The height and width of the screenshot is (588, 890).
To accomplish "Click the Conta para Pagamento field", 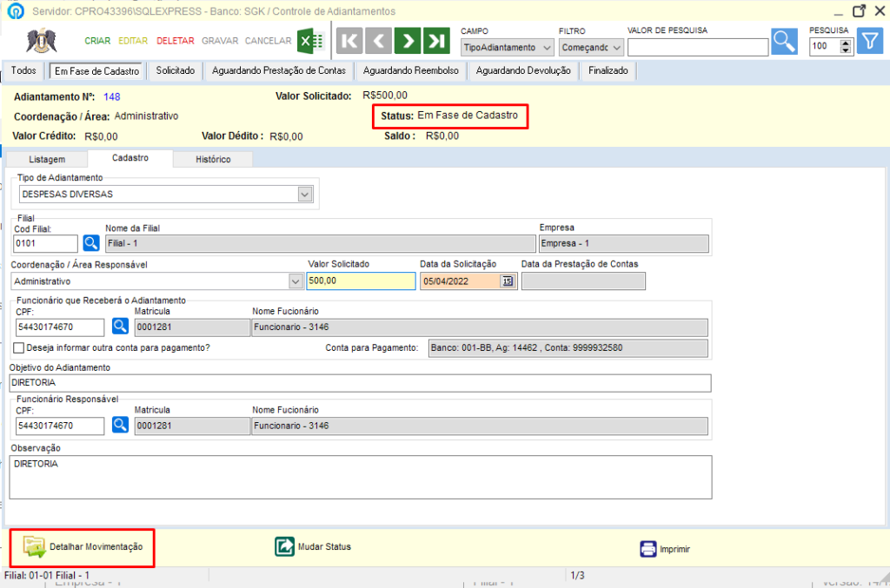I will [568, 348].
